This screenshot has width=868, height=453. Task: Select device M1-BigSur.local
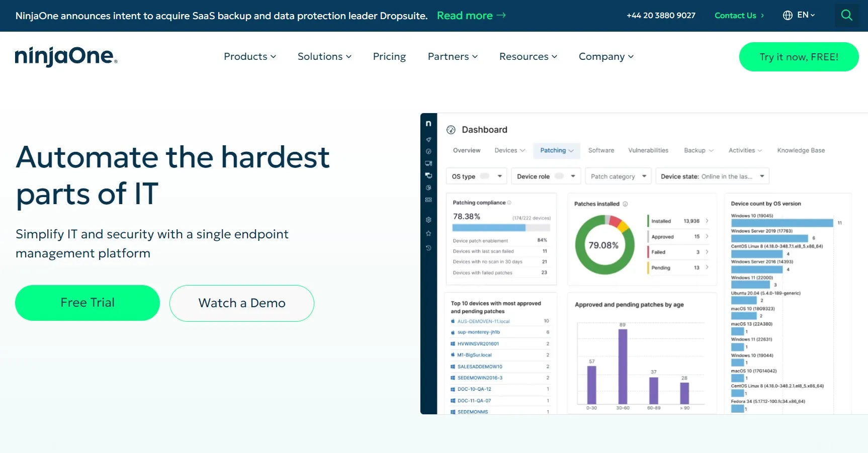tap(474, 355)
